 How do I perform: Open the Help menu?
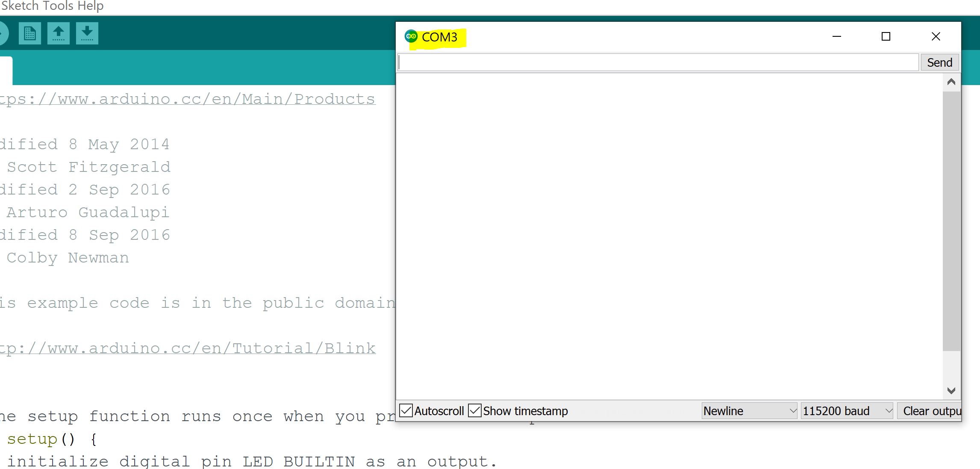(x=91, y=6)
